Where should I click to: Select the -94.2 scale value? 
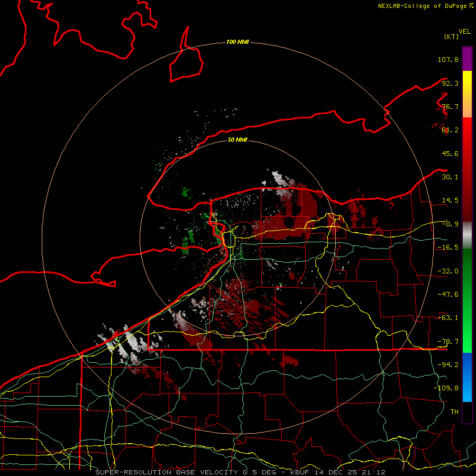448,365
